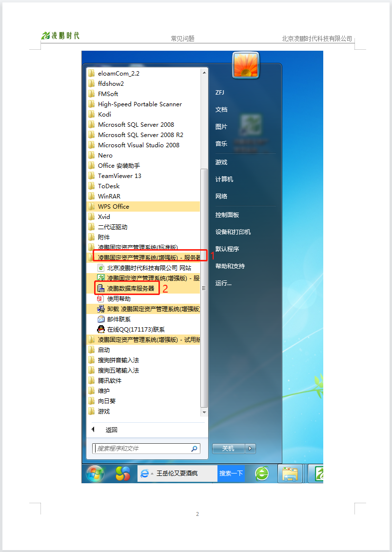Open the WPS Office folder

tap(143, 206)
